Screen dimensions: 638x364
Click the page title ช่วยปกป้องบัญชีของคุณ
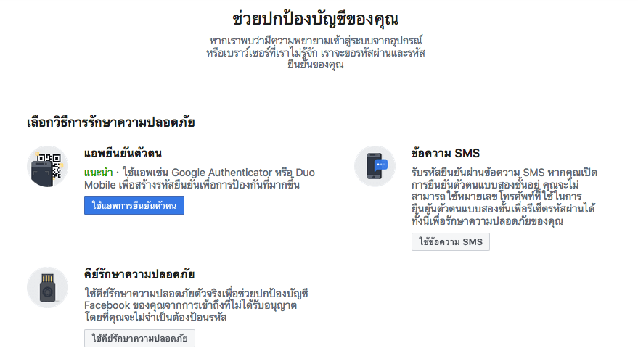(315, 17)
